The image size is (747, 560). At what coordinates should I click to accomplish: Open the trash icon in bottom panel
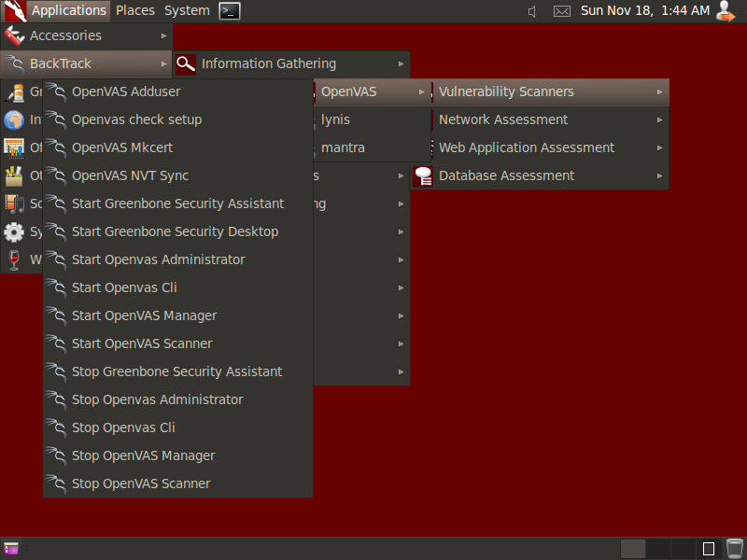[735, 549]
